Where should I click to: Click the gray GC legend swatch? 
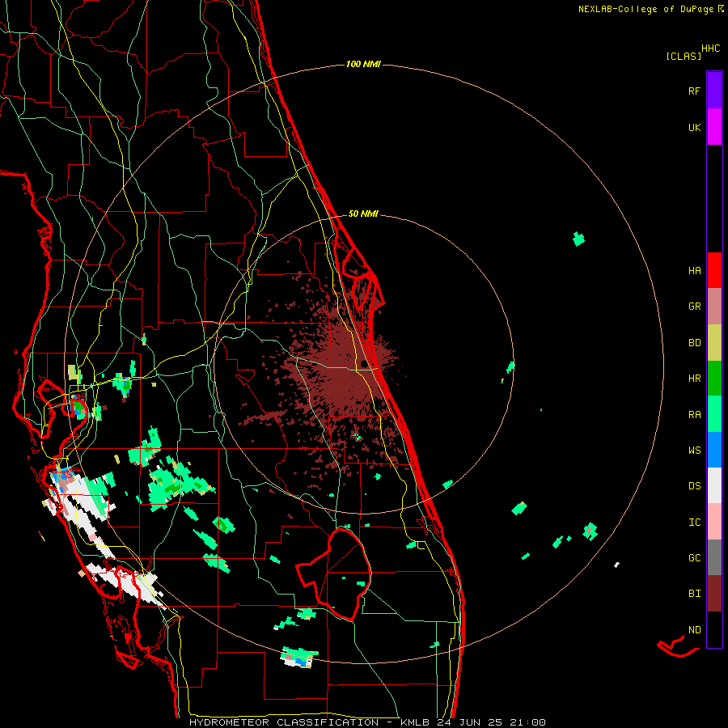click(714, 557)
